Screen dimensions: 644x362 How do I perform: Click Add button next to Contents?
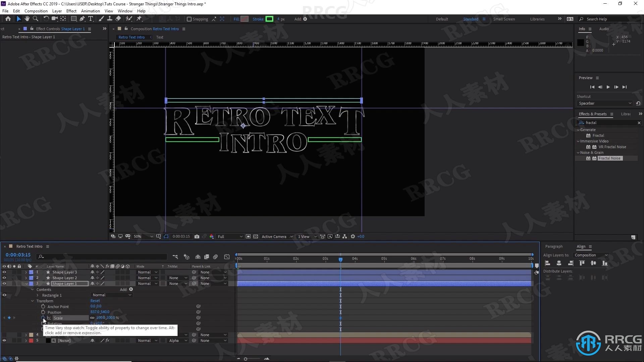click(131, 290)
